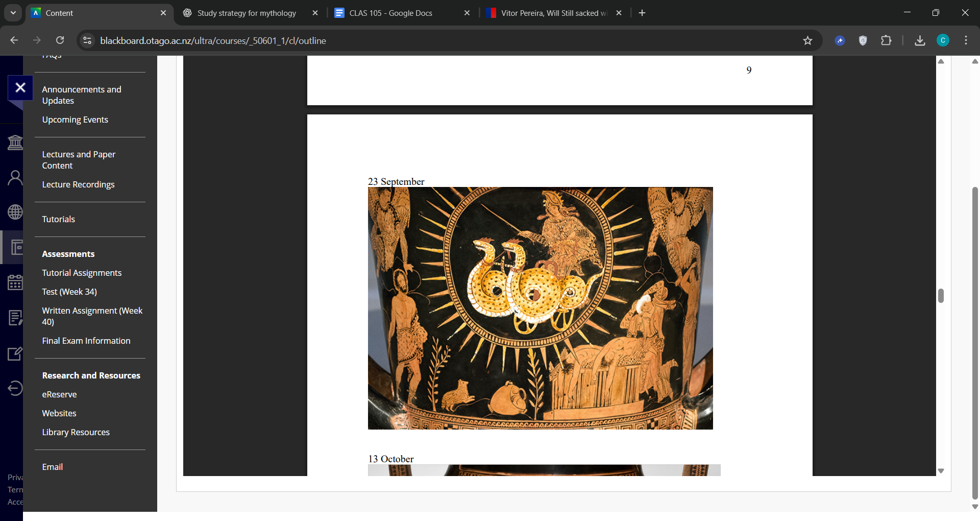The width and height of the screenshot is (980, 521).
Task: Open the browser Downloads icon
Action: click(x=920, y=41)
